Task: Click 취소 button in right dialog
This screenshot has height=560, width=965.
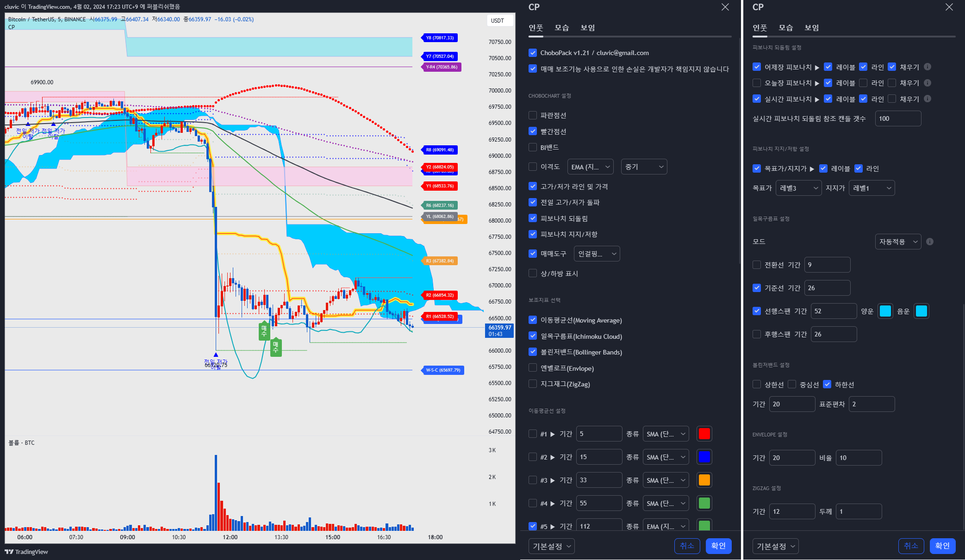Action: click(911, 546)
